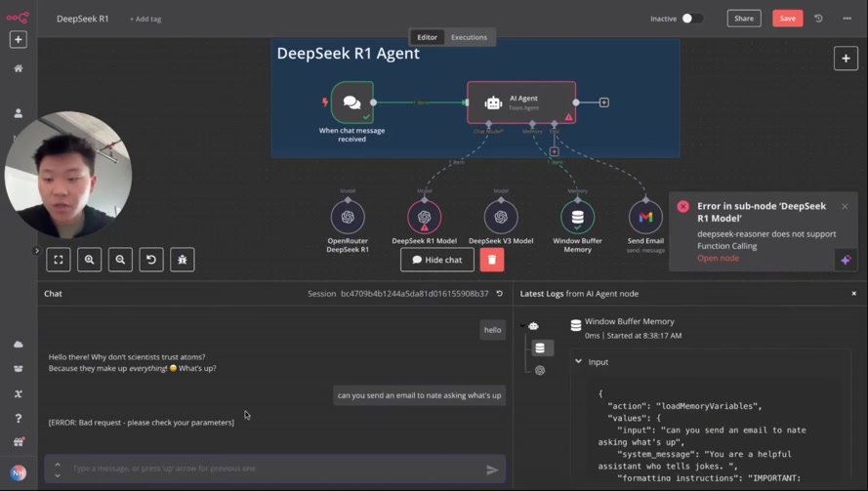Reset the chat session
Image resolution: width=868 pixels, height=491 pixels.
point(499,294)
